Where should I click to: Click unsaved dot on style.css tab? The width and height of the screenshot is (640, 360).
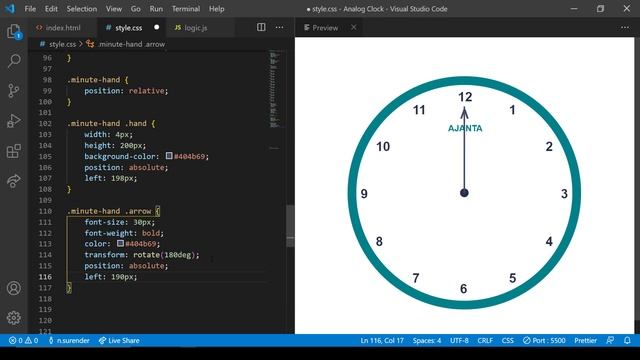click(x=156, y=27)
